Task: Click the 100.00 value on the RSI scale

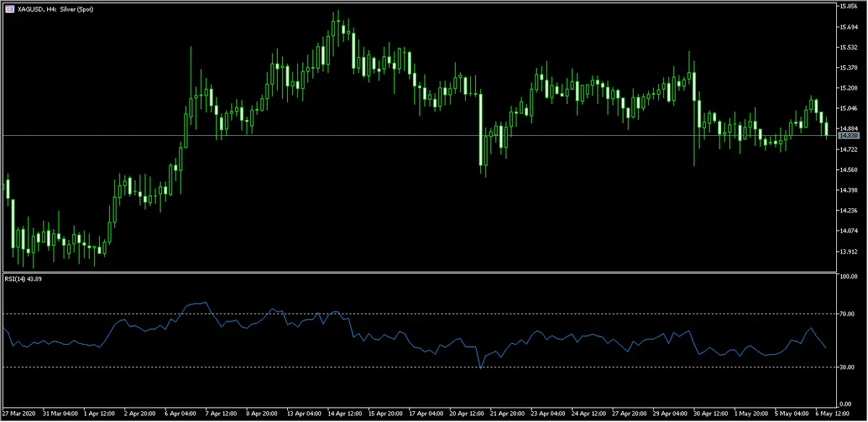Action: (848, 277)
